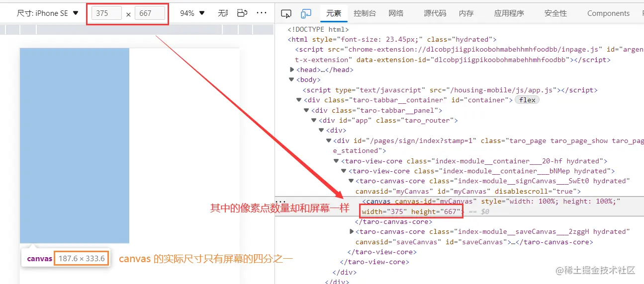Switch to the 源代码 tab

click(x=435, y=13)
